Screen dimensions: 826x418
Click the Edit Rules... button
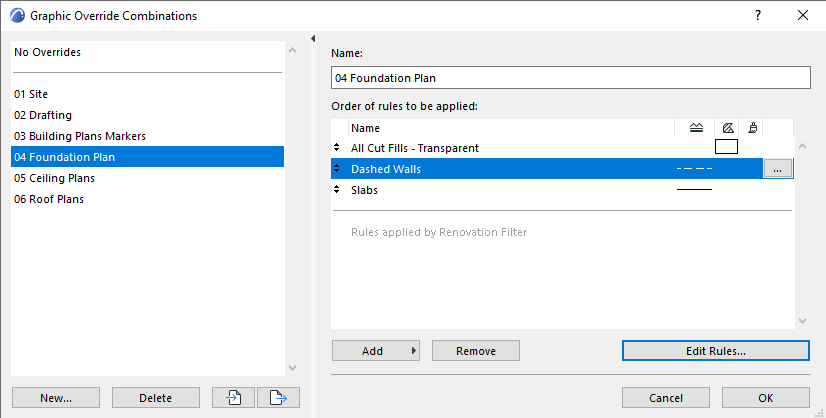pyautogui.click(x=715, y=351)
